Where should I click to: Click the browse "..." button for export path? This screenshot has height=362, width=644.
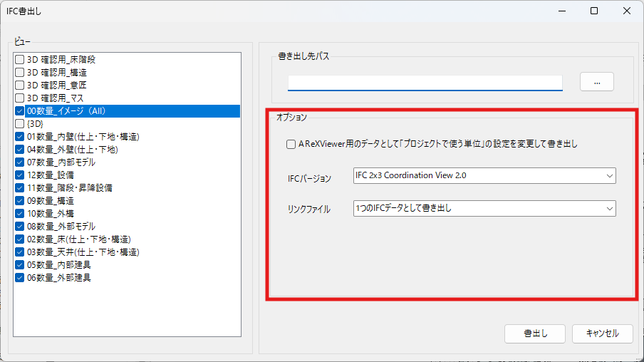coord(596,82)
